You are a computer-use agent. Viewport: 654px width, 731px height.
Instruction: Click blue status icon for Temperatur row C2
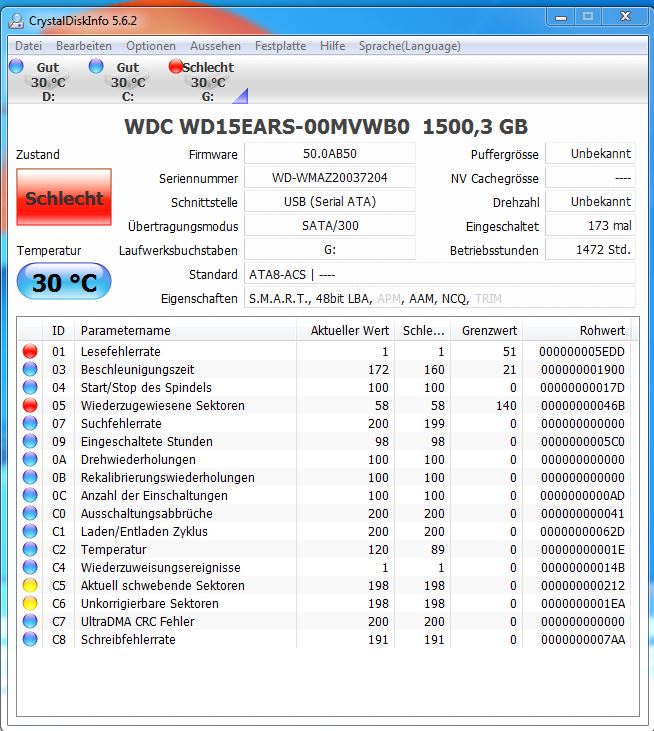[30, 549]
